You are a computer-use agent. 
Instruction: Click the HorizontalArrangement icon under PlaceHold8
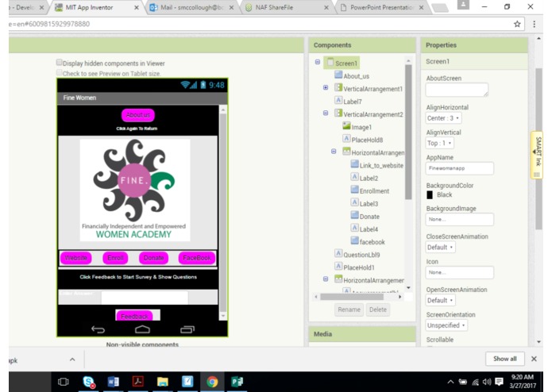coord(346,152)
